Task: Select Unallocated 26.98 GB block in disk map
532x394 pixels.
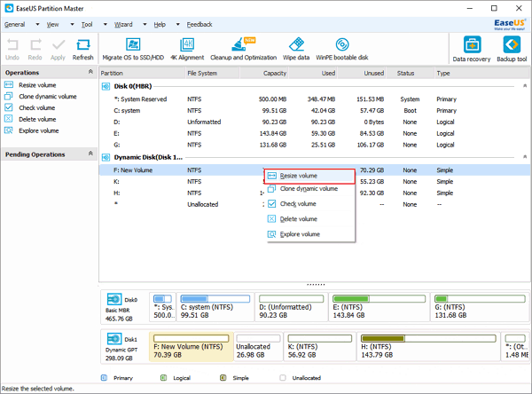Action: (258, 346)
